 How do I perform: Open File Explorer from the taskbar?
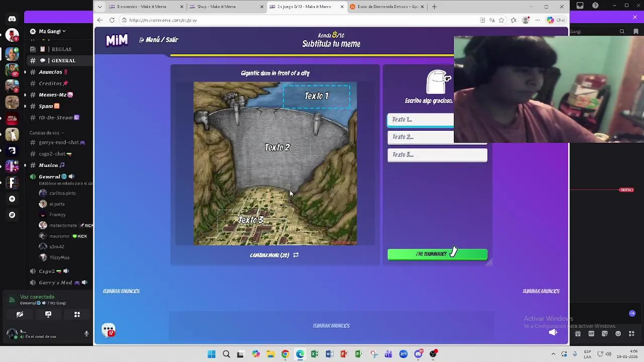tap(270, 354)
